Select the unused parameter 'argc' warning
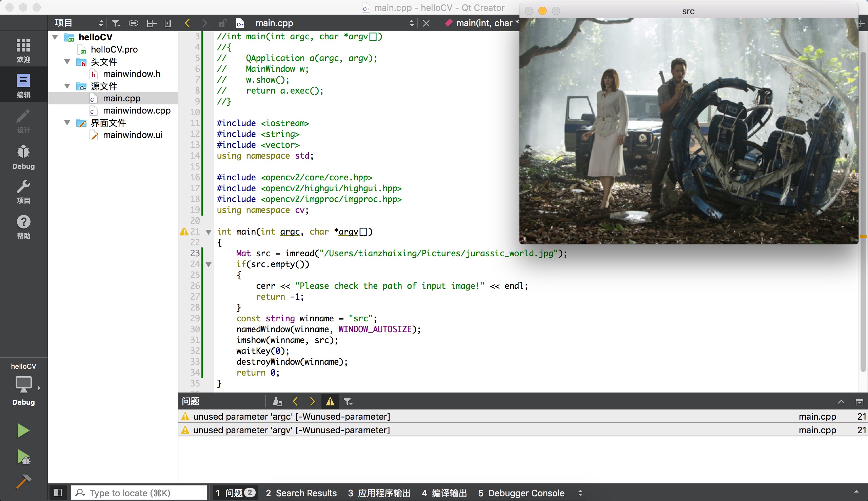Image resolution: width=868 pixels, height=501 pixels. click(x=523, y=416)
